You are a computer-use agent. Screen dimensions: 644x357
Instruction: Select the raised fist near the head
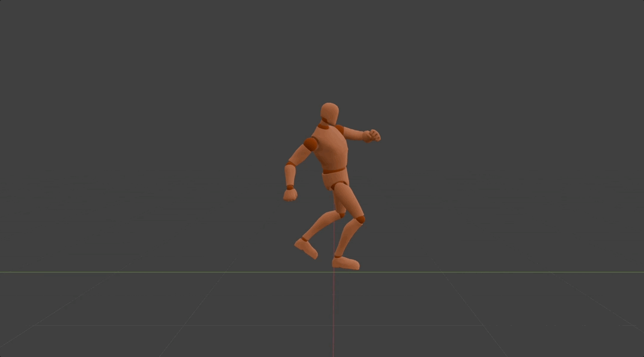(x=374, y=135)
